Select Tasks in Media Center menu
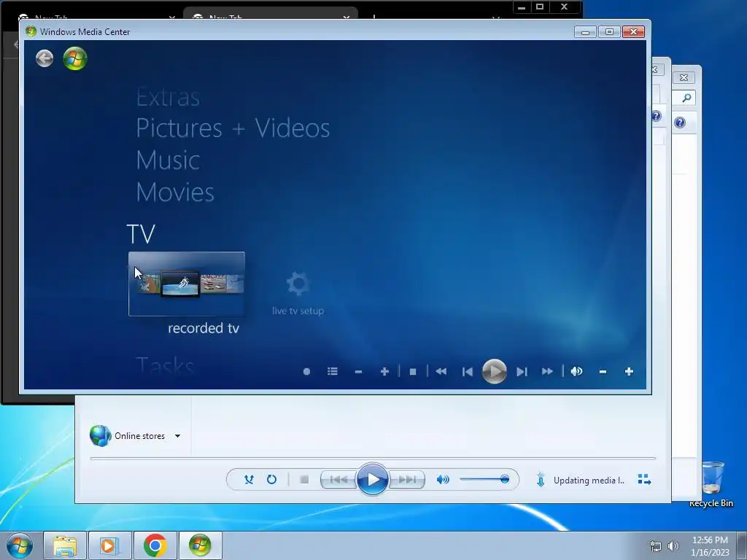 pos(165,366)
